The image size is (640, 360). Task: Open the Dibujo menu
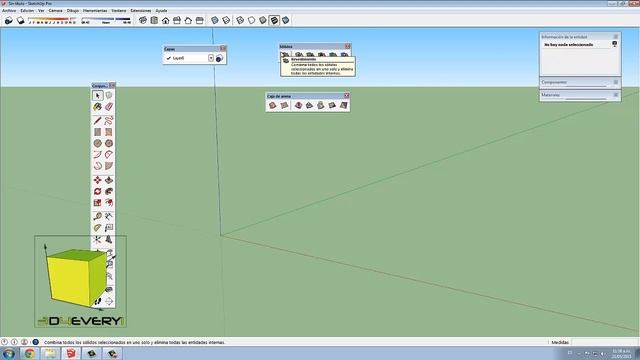[x=73, y=11]
